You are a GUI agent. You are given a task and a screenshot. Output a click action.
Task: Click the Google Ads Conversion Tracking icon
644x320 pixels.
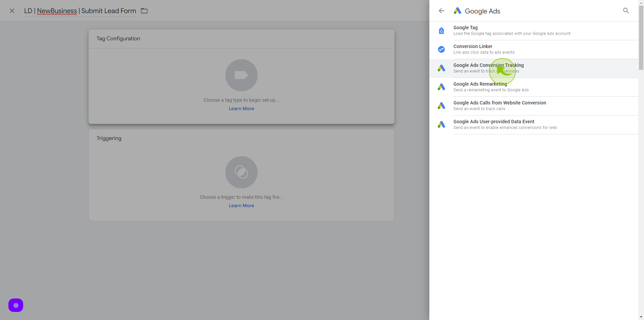441,68
